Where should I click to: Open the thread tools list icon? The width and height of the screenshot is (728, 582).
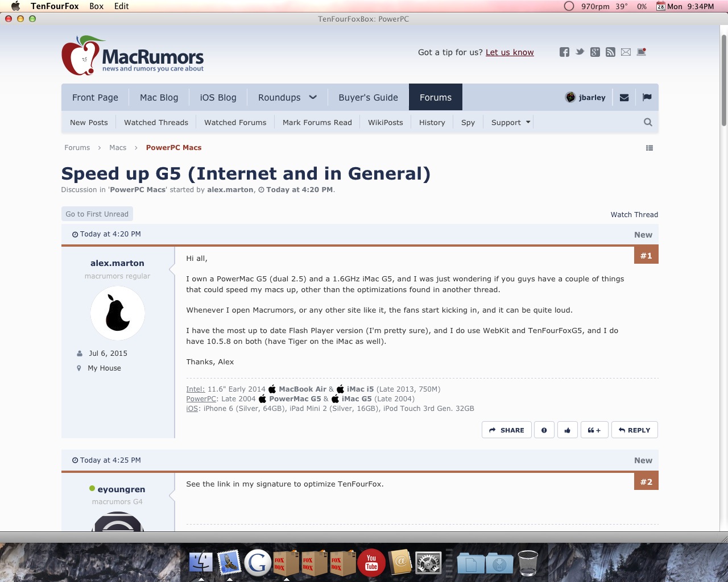[650, 148]
